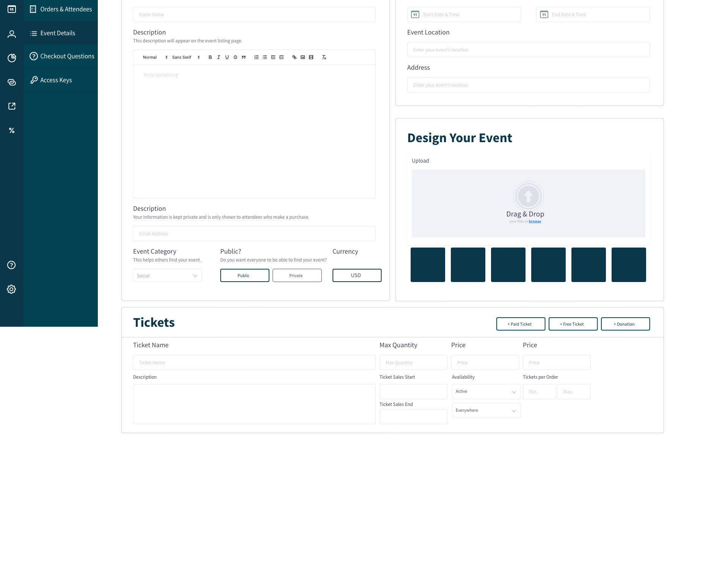Add a Donation ticket
728x569 pixels.
coord(625,324)
